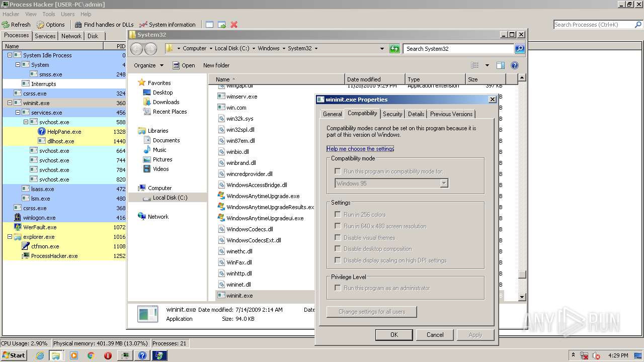
Task: Open the Tools menu
Action: 49,14
